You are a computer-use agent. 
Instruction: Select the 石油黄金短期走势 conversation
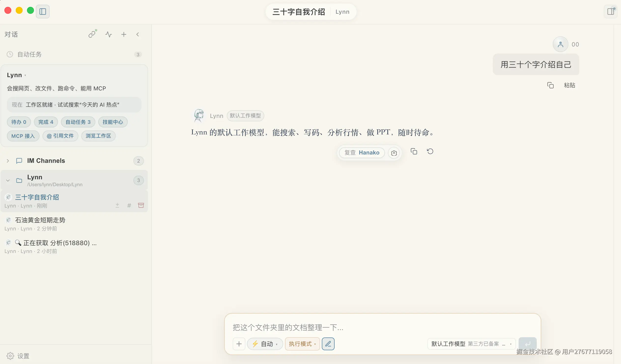[40, 220]
